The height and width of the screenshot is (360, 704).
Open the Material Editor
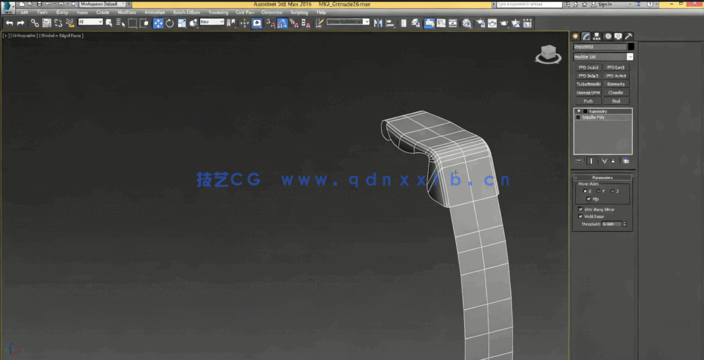click(x=467, y=23)
